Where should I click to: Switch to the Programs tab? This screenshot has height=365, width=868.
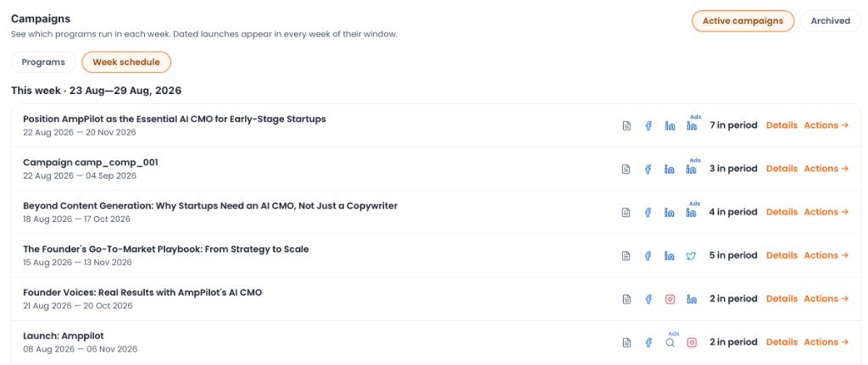[43, 62]
